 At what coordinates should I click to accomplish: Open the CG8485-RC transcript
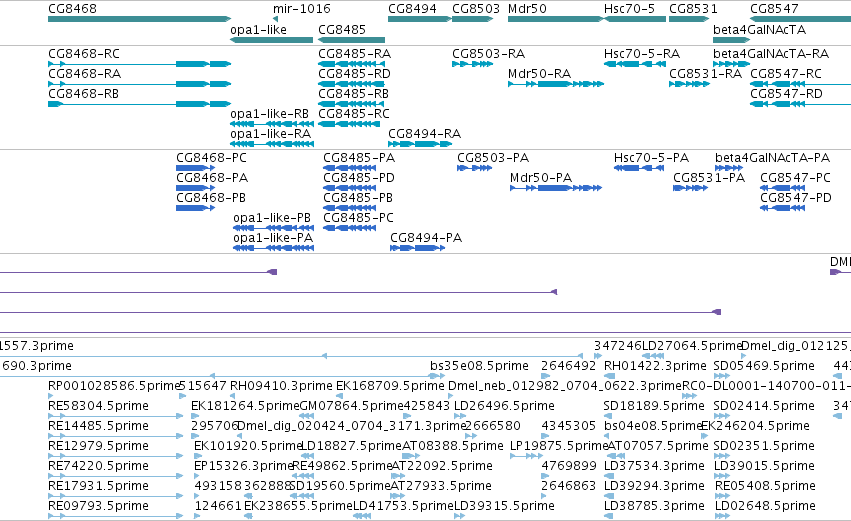click(348, 124)
